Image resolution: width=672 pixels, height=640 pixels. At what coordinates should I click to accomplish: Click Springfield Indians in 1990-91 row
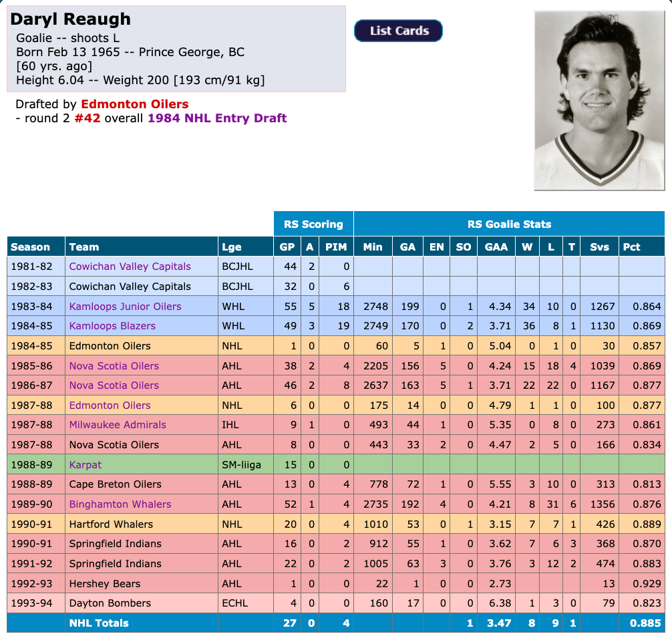pyautogui.click(x=116, y=544)
